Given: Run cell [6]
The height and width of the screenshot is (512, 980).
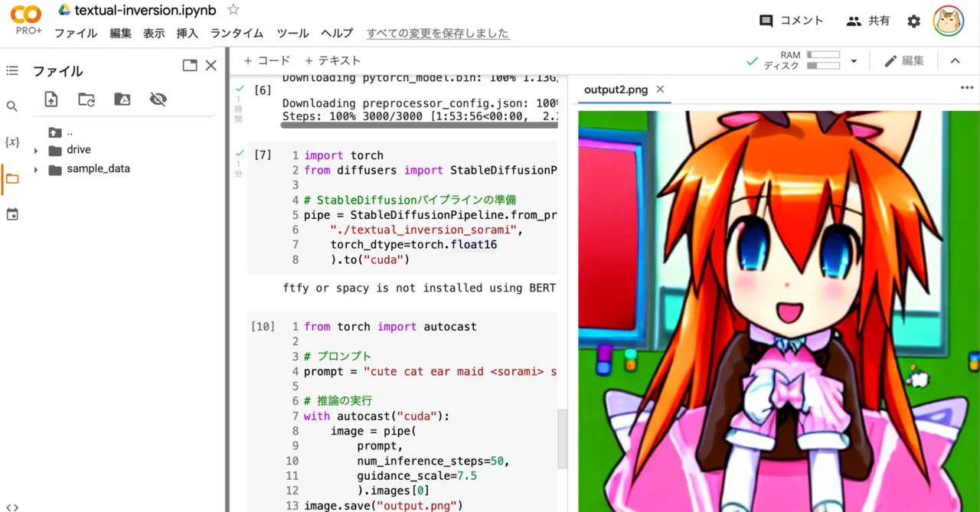Looking at the screenshot, I should coord(263,90).
